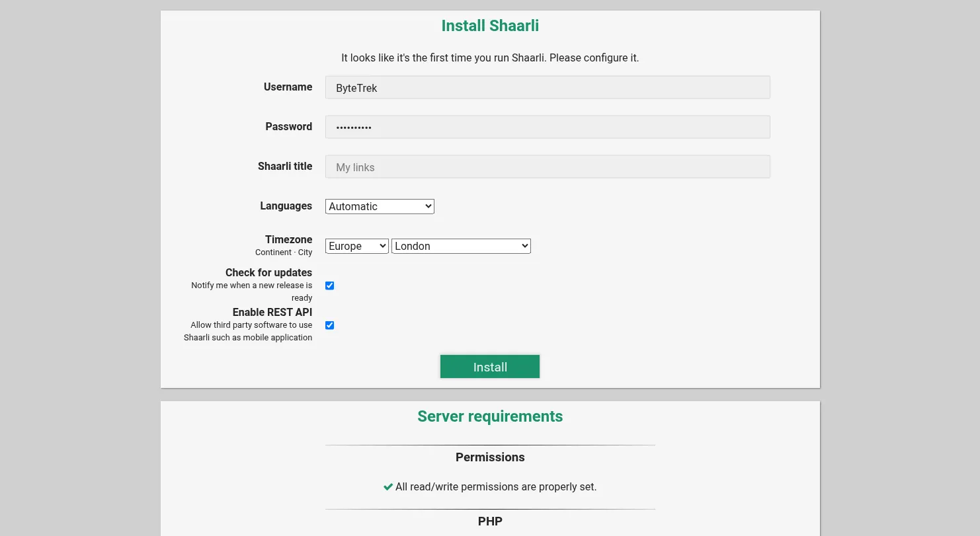This screenshot has height=536, width=980.
Task: Click the Check for updates label
Action: coord(268,272)
